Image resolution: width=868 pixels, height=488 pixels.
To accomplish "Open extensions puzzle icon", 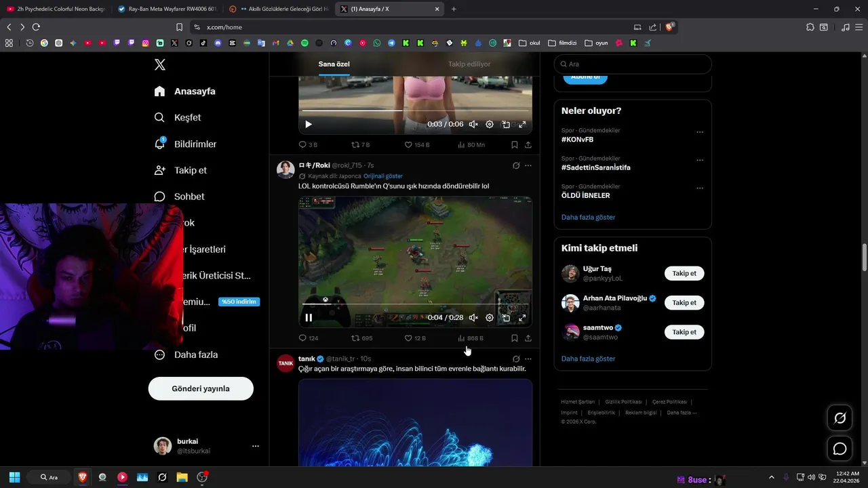I will point(810,27).
